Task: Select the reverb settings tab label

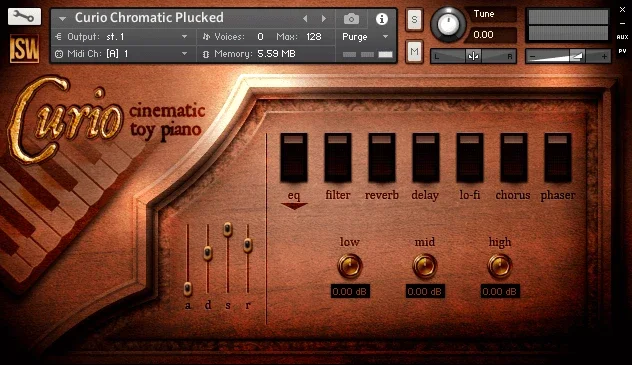Action: 382,195
